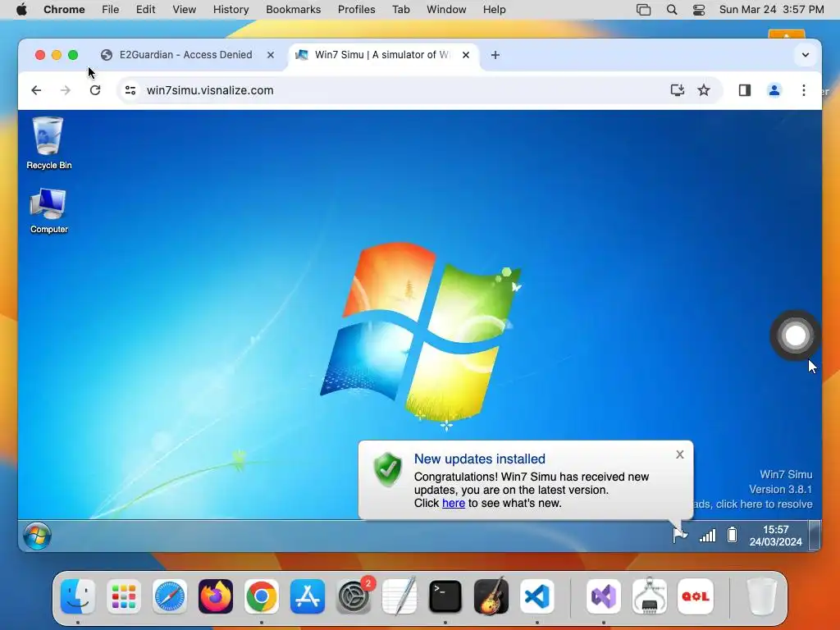840x630 pixels.
Task: Open the Edit menu
Action: 145,10
